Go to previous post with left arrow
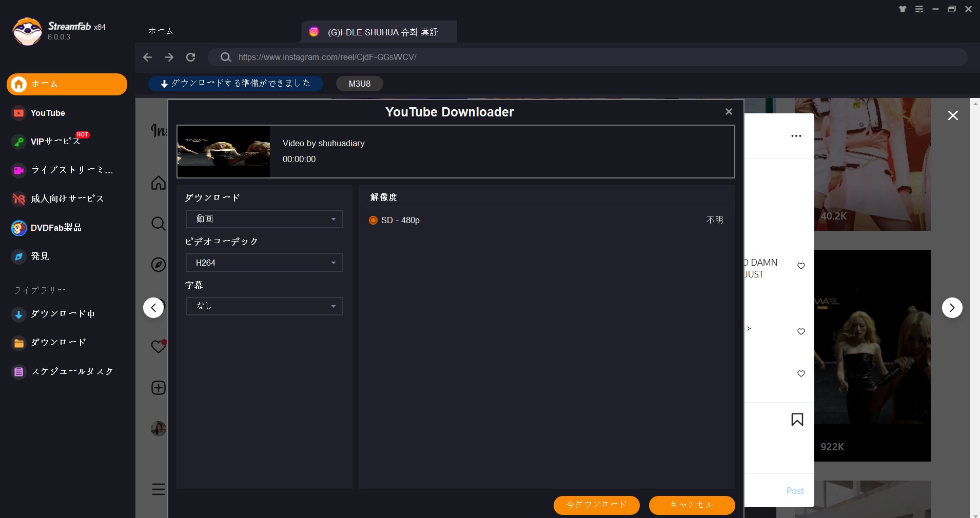Viewport: 980px width, 518px height. coord(153,308)
